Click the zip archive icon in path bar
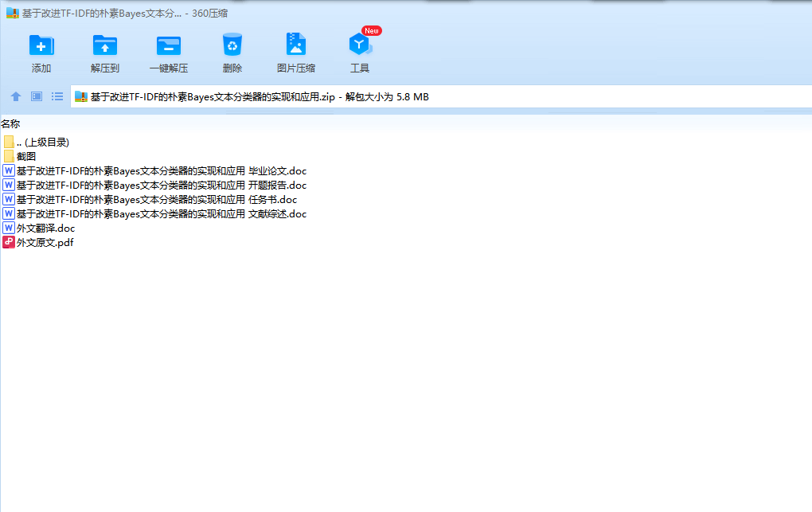This screenshot has width=812, height=512. (80, 96)
